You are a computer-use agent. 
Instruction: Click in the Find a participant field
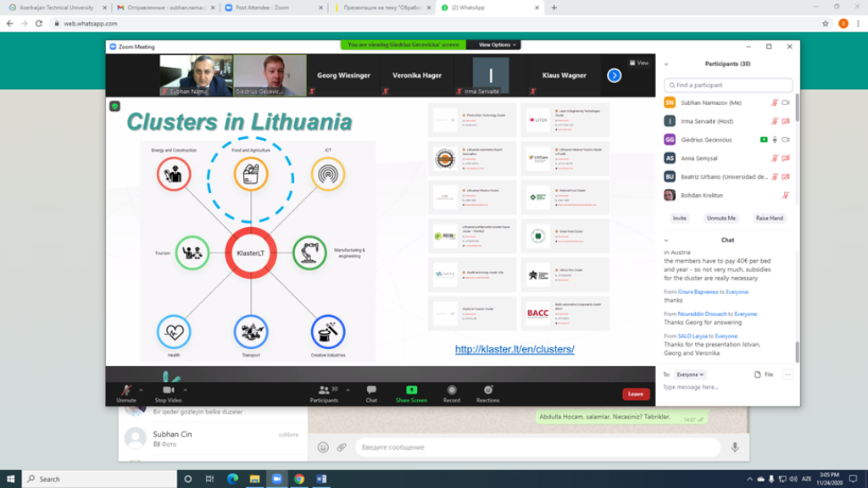[x=728, y=86]
